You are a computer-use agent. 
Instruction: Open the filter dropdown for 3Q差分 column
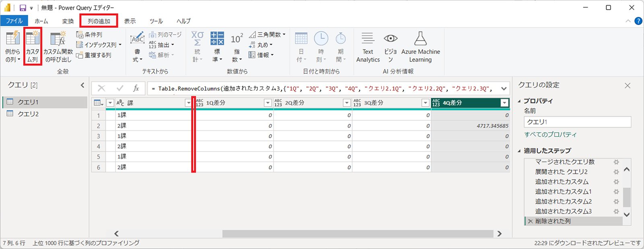coord(425,103)
